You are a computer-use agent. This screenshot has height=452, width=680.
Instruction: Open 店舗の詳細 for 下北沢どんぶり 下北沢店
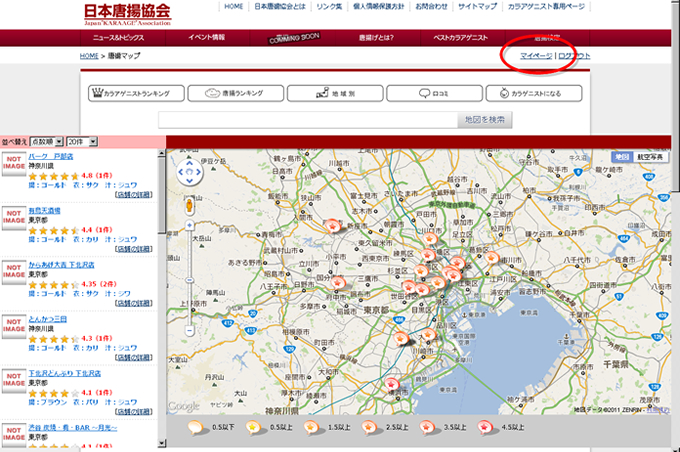click(x=134, y=411)
